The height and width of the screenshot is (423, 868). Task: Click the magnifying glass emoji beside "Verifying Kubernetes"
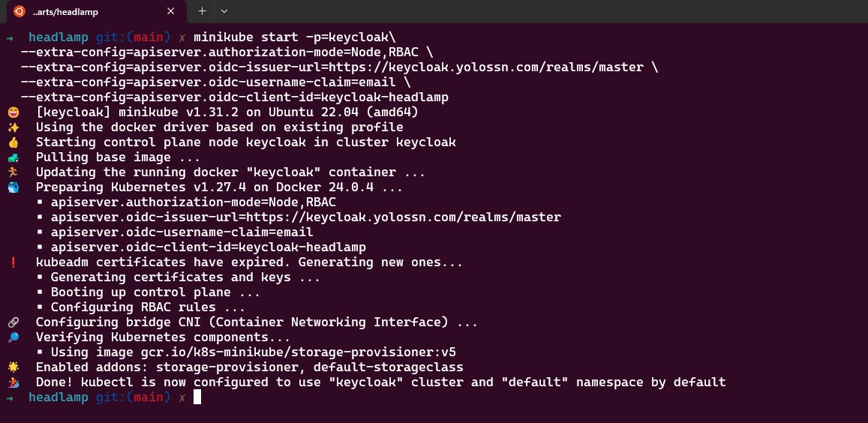point(13,337)
